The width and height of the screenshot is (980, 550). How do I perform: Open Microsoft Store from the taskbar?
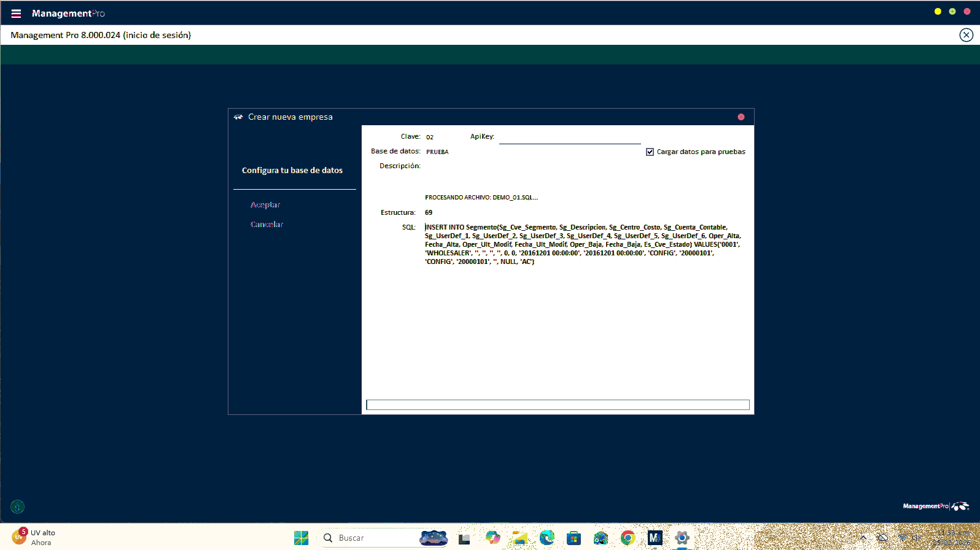coord(574,538)
